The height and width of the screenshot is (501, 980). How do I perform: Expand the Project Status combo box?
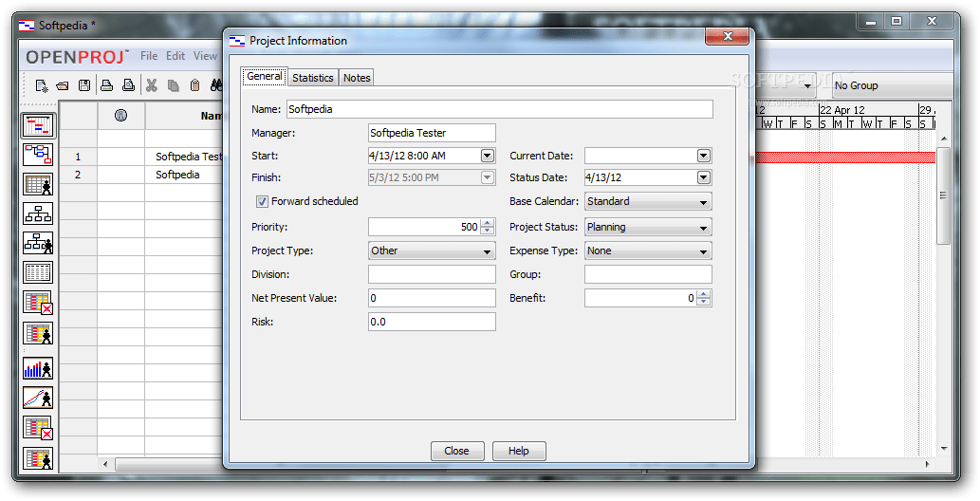[x=648, y=227]
